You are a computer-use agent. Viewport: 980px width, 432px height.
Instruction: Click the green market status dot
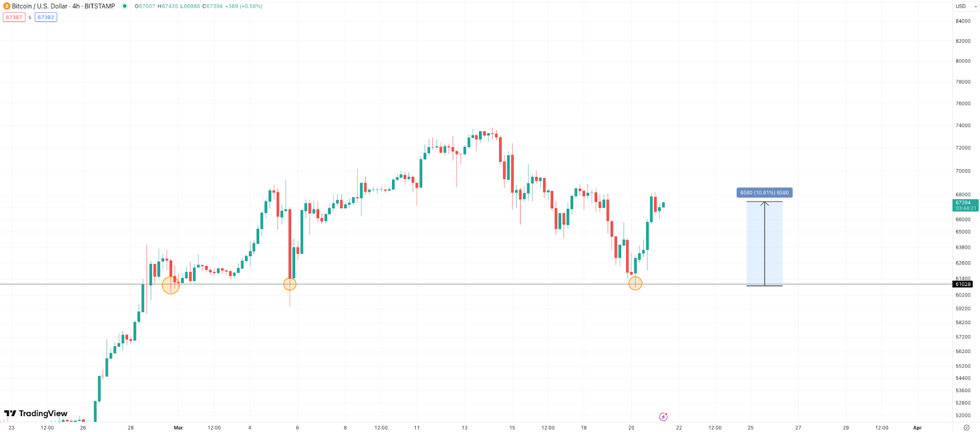(125, 6)
